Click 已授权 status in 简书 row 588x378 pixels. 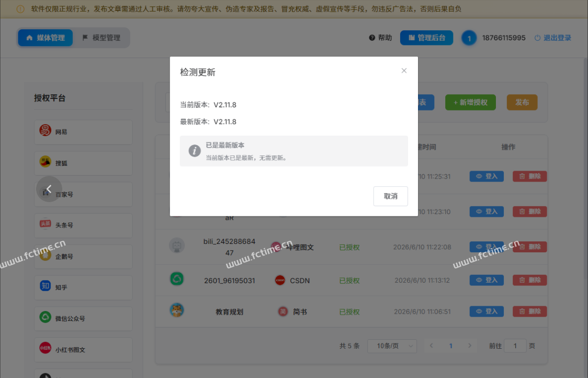pos(349,312)
